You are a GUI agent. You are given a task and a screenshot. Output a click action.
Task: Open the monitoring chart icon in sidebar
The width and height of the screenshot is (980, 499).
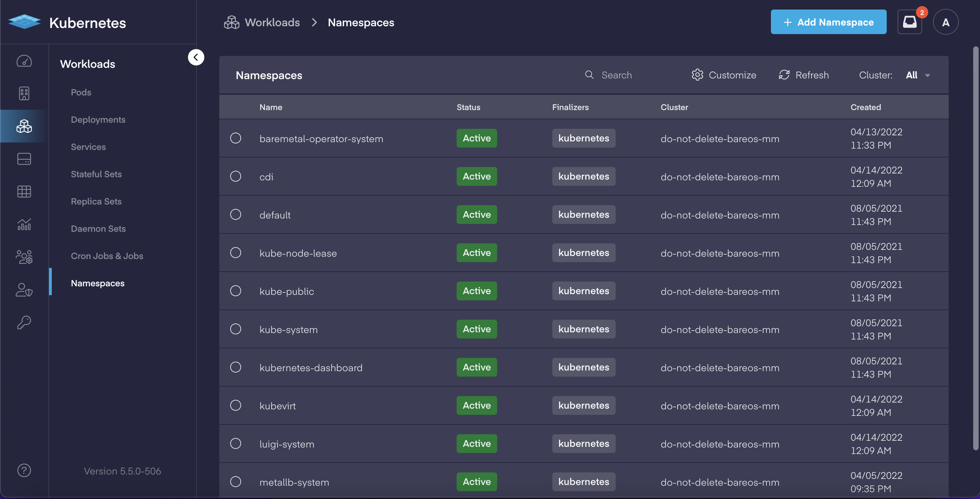[x=24, y=224]
